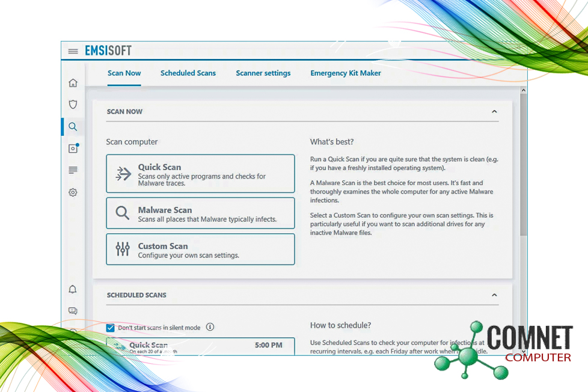This screenshot has width=588, height=392.
Task: Open the hamburger menu beside the Emsisoft logo
Action: [x=73, y=51]
